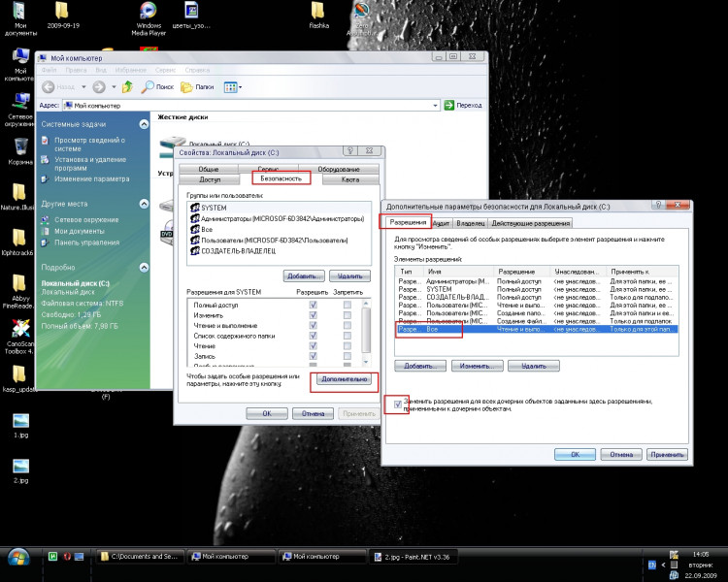This screenshot has width=728, height=582.
Task: Open Панель управления link in sidebar
Action: point(86,242)
